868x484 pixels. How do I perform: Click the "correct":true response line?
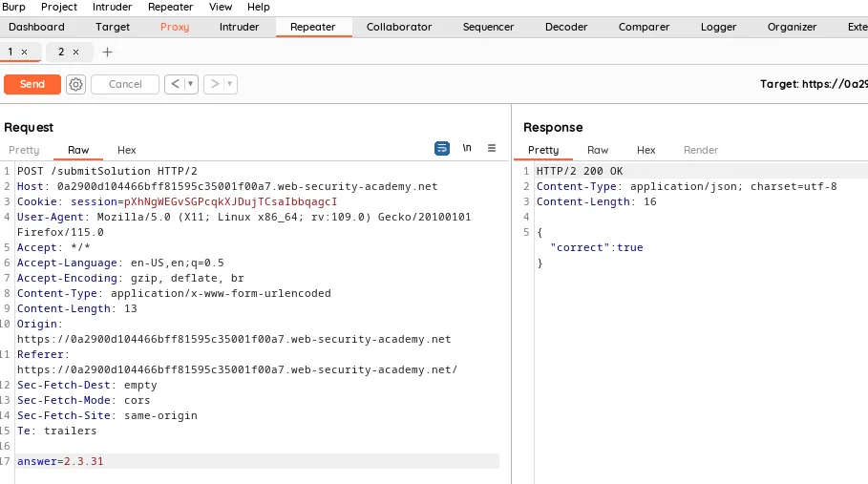[596, 248]
